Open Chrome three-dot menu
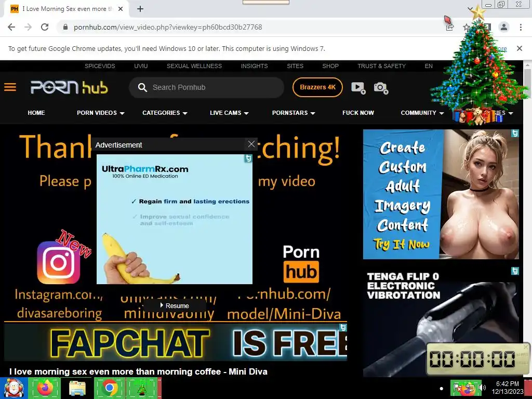 521,27
